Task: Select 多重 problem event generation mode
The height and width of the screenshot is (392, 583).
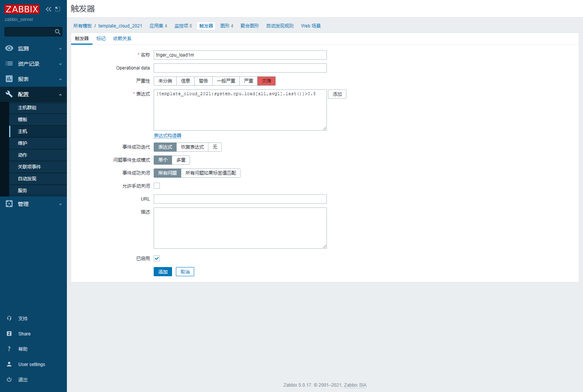Action: click(181, 160)
